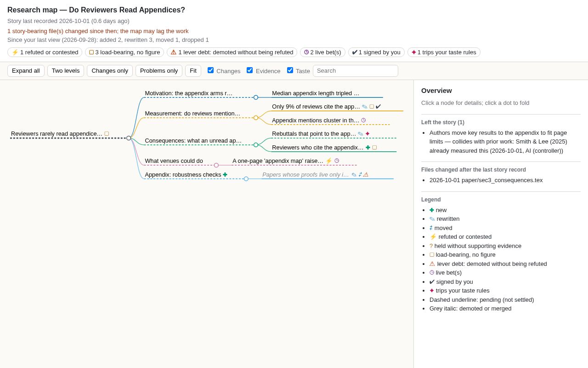Viewport: 588px width, 368px height.
Task: Click the lightning icon on 'one-page appendix map' node
Action: click(x=329, y=161)
